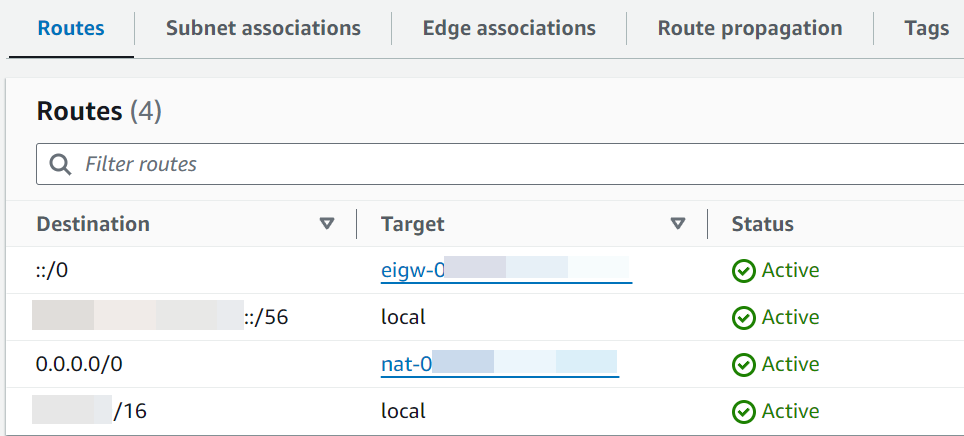
Task: Click the Status column header
Action: [762, 224]
